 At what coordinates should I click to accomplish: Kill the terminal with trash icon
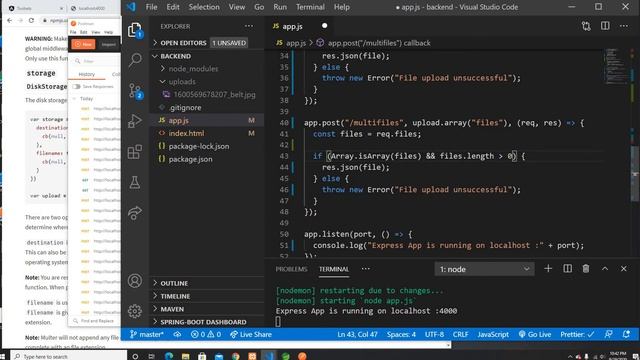586,269
